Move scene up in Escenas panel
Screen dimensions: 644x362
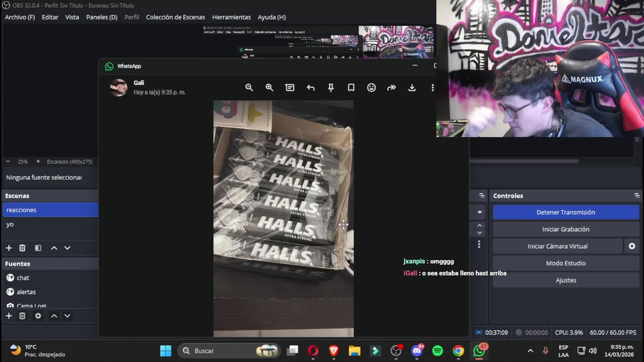pos(54,248)
